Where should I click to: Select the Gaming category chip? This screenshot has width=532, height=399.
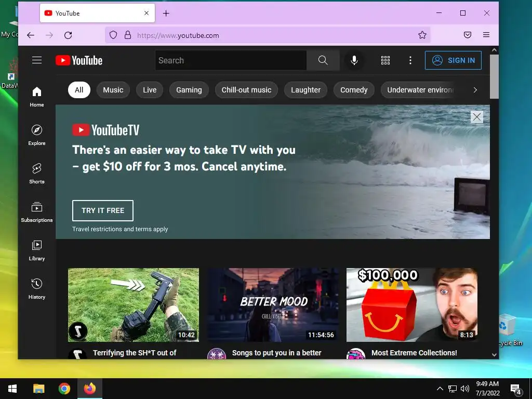[x=189, y=90]
